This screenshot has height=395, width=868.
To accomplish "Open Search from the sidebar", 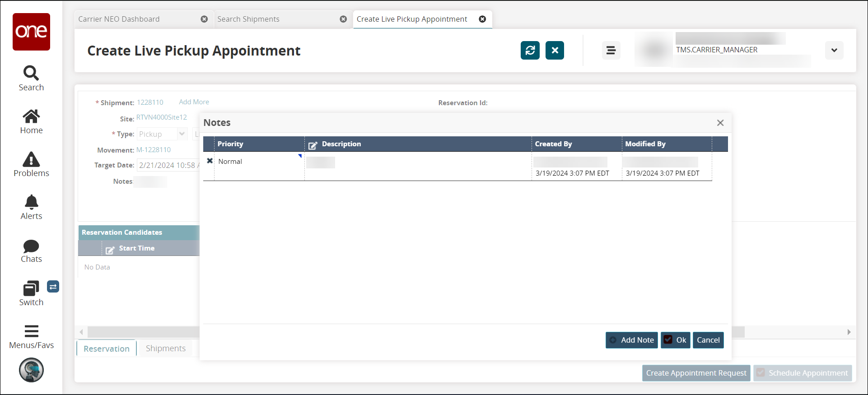I will tap(31, 79).
